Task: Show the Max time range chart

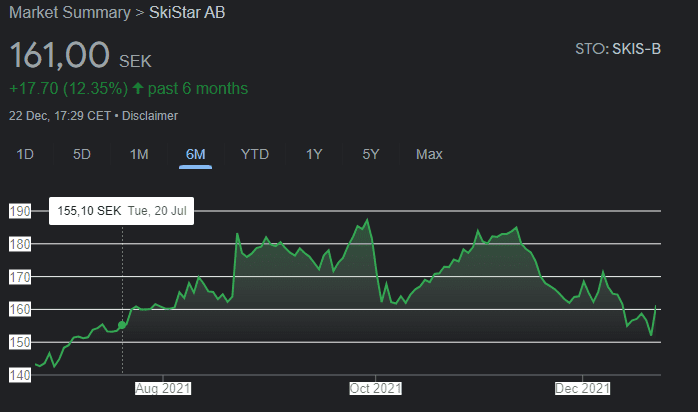Action: 429,154
